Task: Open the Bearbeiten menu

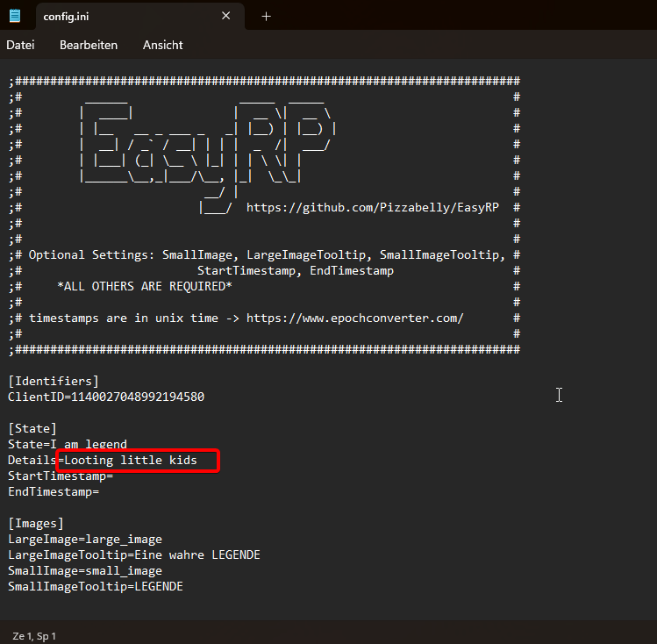Action: pos(88,45)
